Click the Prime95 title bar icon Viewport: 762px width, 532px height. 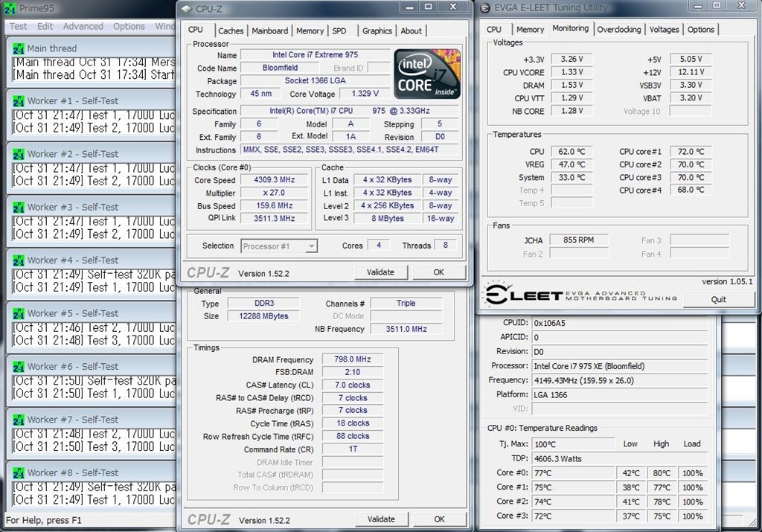[9, 8]
